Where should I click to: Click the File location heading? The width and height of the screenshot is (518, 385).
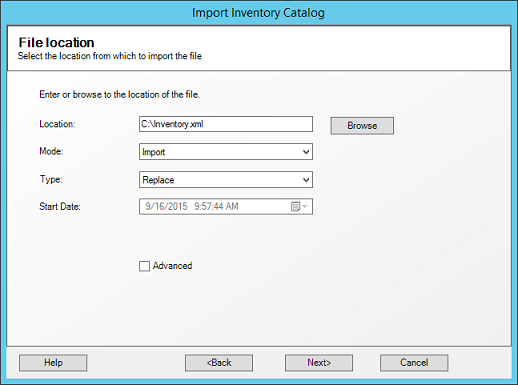click(x=56, y=43)
